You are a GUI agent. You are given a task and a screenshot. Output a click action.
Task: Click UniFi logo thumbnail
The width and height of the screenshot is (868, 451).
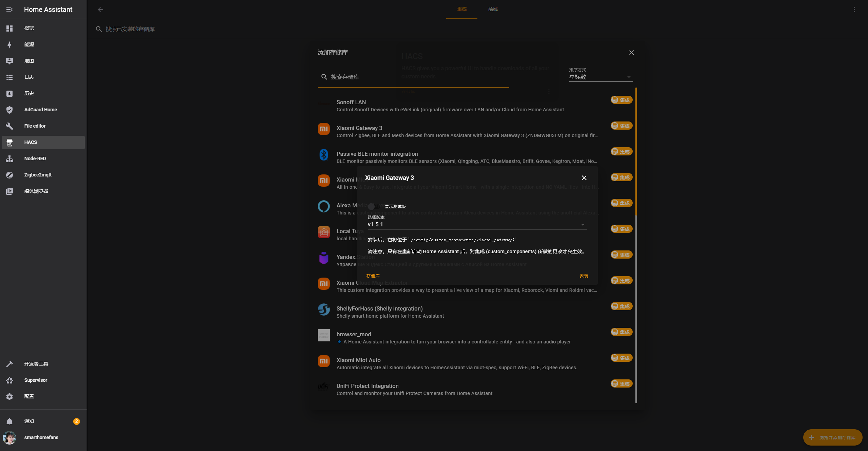coord(324,387)
